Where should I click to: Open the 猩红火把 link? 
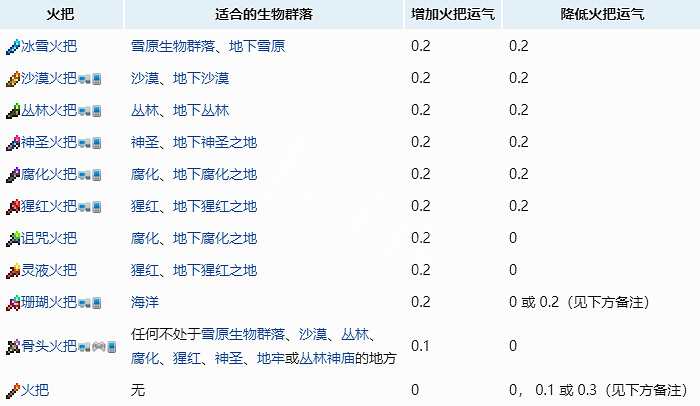49,206
